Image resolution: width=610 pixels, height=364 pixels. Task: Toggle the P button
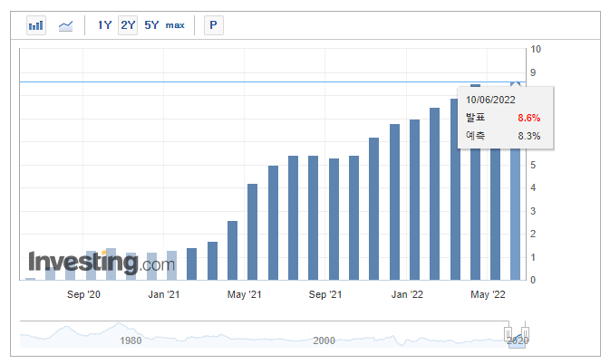214,25
